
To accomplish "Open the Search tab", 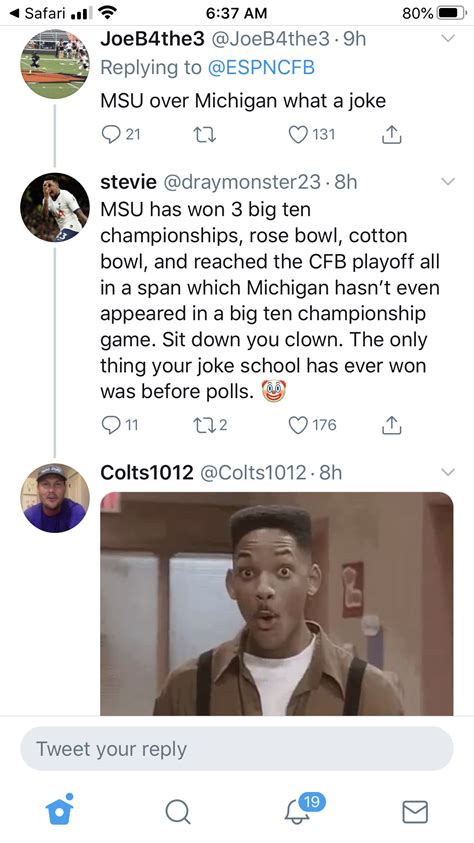I will 178,811.
